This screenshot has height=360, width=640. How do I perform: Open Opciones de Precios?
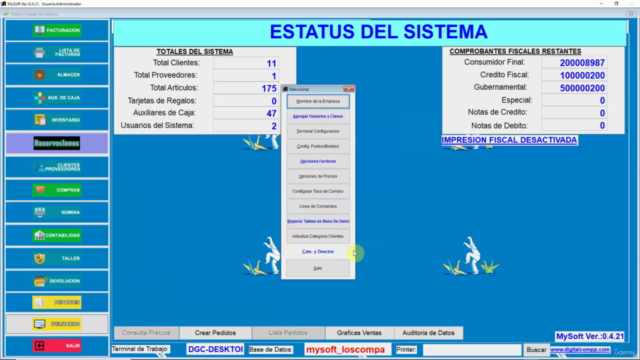coord(318,176)
